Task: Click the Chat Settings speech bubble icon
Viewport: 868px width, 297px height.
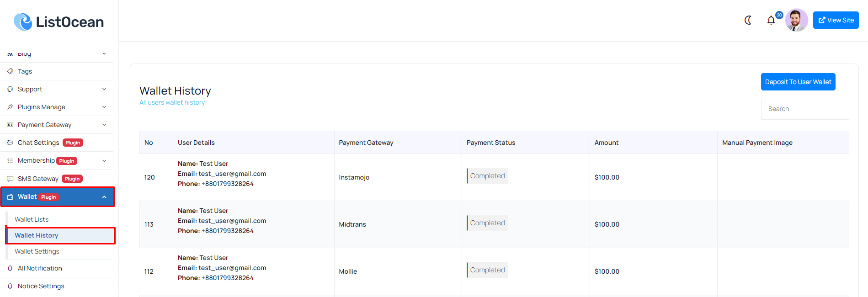Action: pyautogui.click(x=10, y=143)
